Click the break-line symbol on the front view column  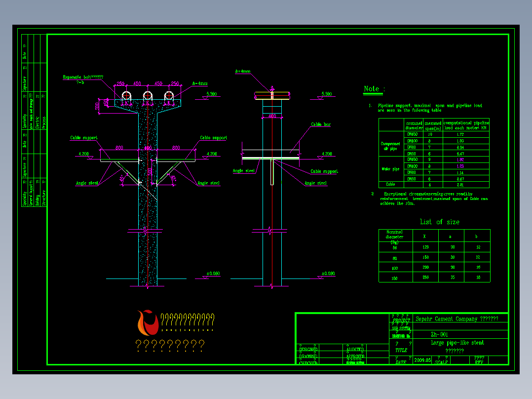145,231
